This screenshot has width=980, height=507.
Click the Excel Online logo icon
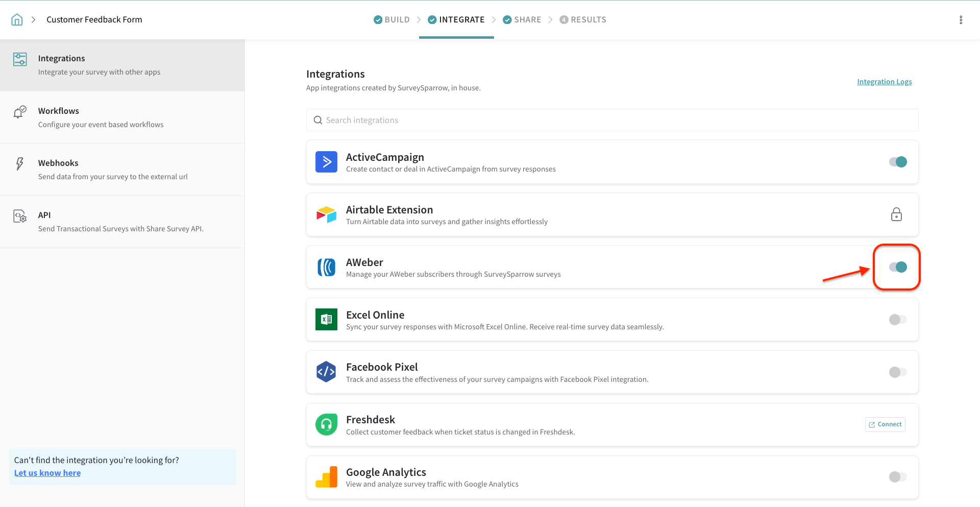point(326,320)
